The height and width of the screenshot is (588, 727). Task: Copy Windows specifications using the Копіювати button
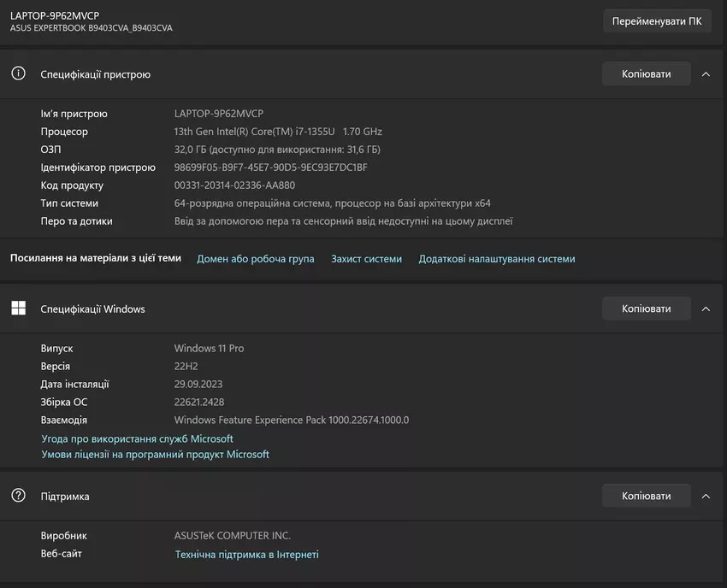pyautogui.click(x=646, y=309)
